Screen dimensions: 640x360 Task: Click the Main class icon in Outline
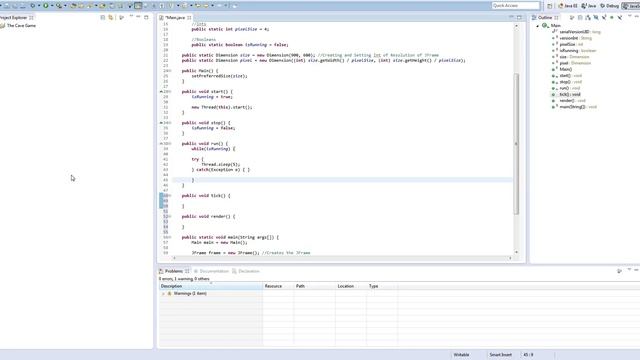(544, 25)
